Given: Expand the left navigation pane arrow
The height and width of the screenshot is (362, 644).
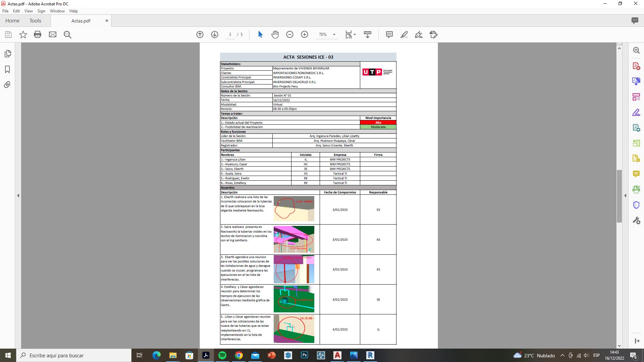Looking at the screenshot, I should [x=18, y=195].
